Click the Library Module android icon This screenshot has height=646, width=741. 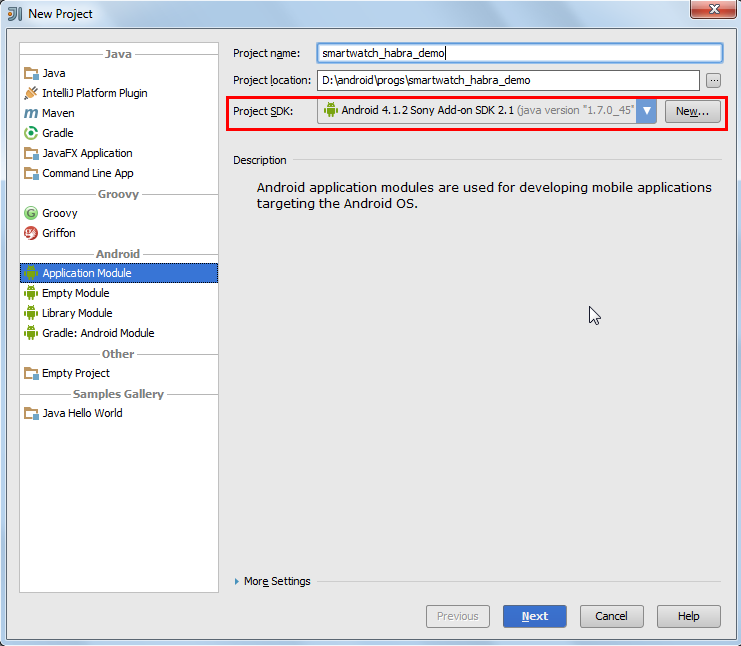coord(31,313)
